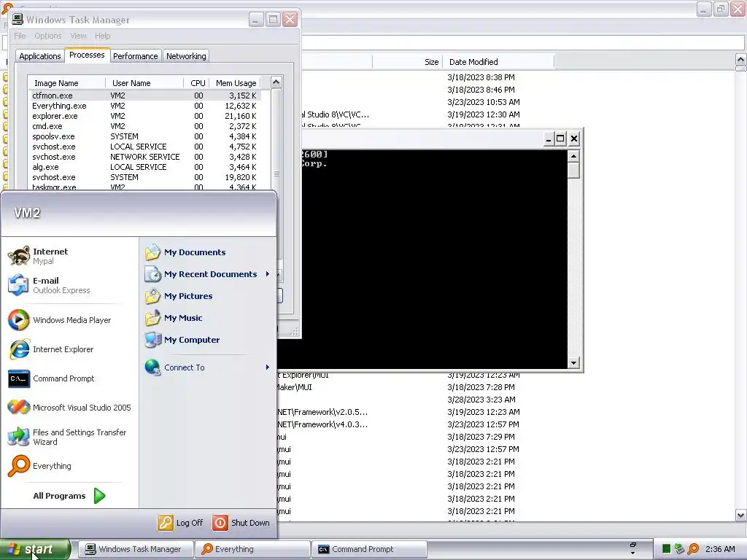Image resolution: width=747 pixels, height=560 pixels.
Task: Expand My Recent Documents submenu
Action: (x=208, y=274)
